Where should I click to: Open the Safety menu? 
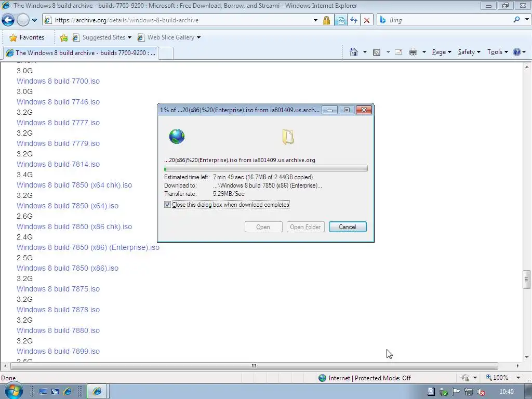coord(469,52)
